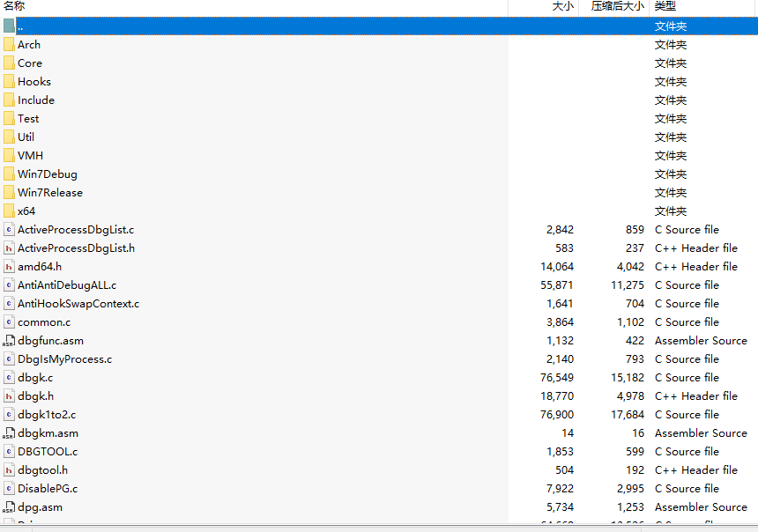Click the compressed size value 4,042
The image size is (758, 532).
click(630, 267)
